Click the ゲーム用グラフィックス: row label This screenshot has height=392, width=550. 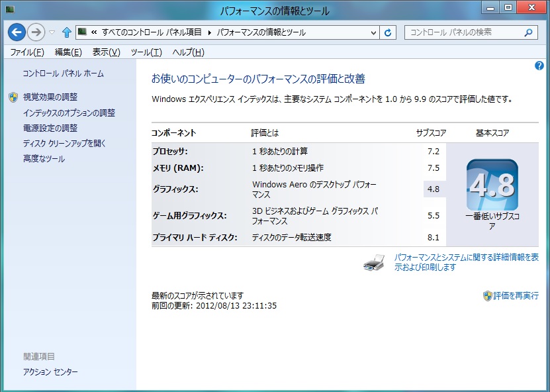[x=189, y=215]
